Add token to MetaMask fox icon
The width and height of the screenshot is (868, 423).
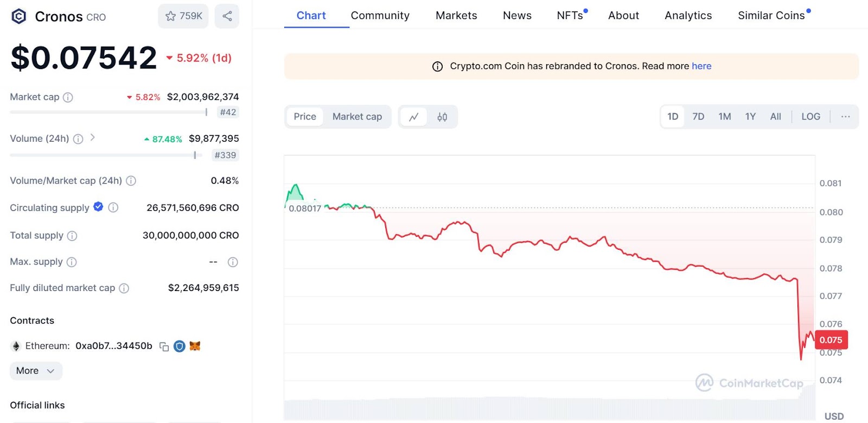coord(195,346)
